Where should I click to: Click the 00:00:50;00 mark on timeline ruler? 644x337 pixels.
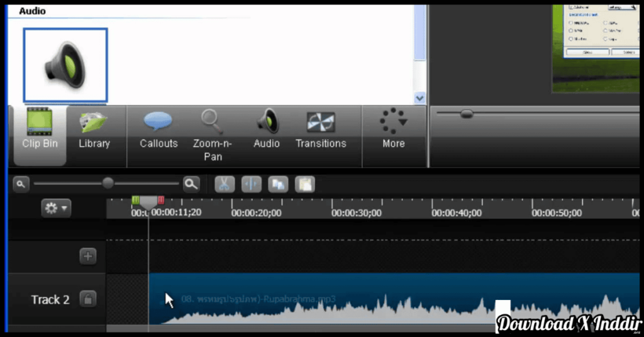[x=557, y=213]
